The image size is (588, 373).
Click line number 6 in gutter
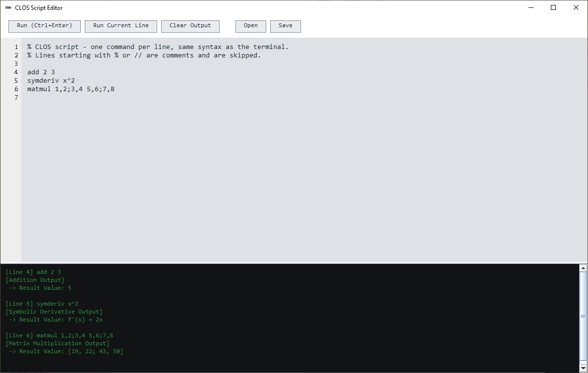point(16,89)
